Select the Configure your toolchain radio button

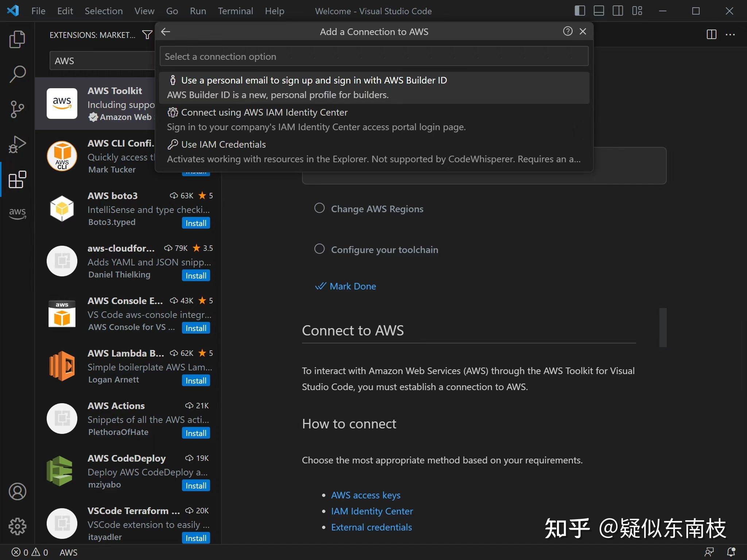319,249
